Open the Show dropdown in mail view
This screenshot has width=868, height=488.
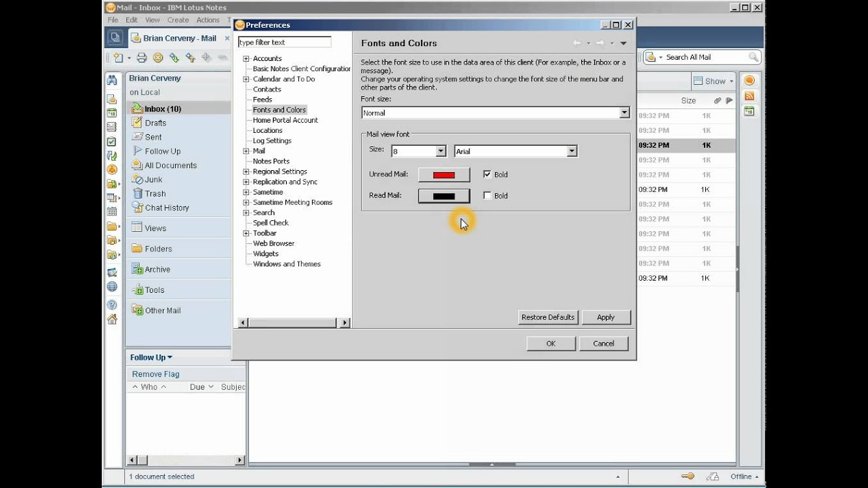tap(713, 81)
